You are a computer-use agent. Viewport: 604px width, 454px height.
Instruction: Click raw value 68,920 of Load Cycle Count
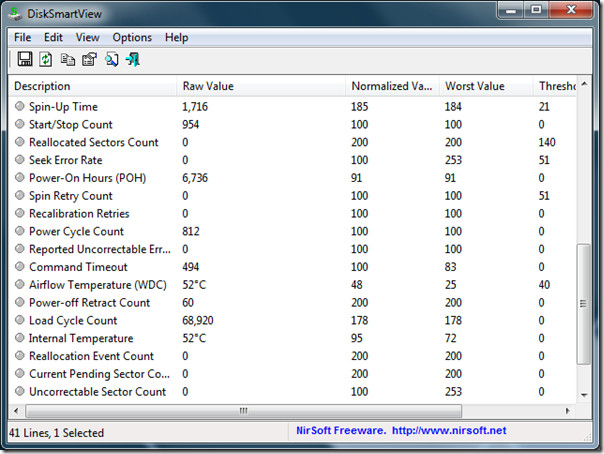tap(198, 320)
